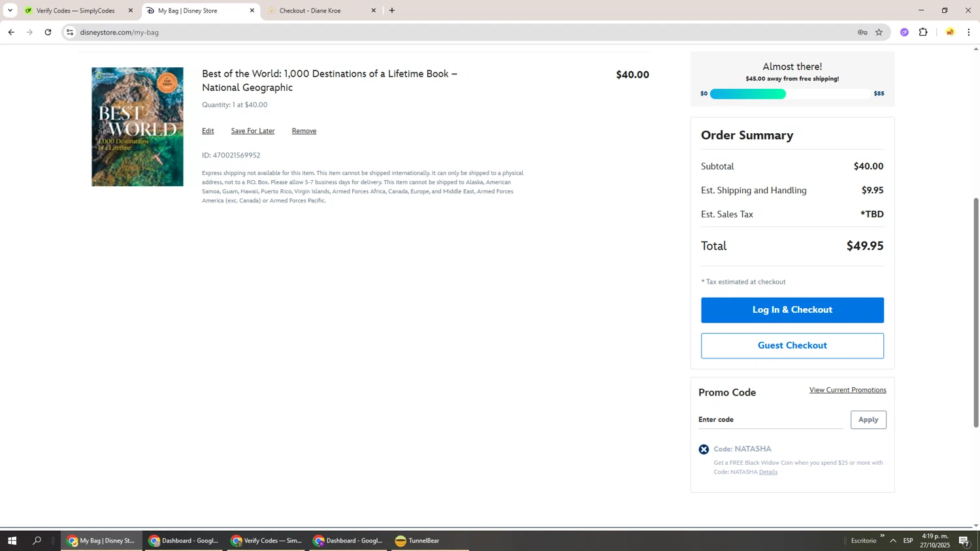Save the book for later
The image size is (980, 551).
point(253,131)
